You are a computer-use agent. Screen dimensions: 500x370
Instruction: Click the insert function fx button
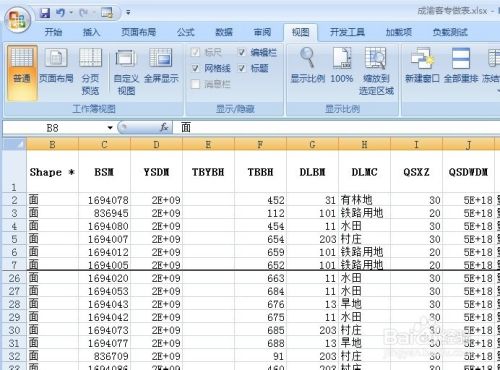pyautogui.click(x=164, y=127)
